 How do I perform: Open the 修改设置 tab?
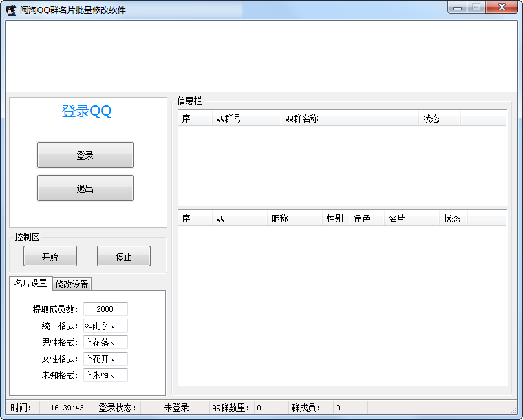pyautogui.click(x=72, y=284)
